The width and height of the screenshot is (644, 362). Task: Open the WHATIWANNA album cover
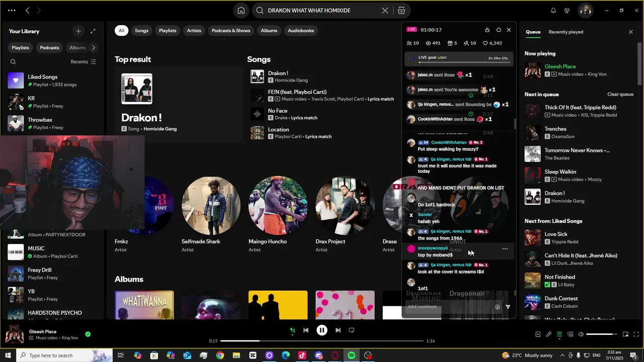coord(144,305)
